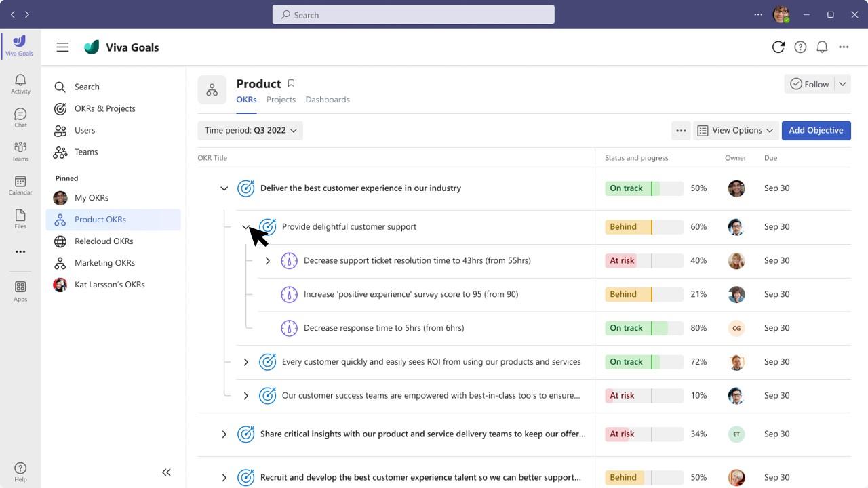868x488 pixels.
Task: Expand the 'Share critical insights' objective
Action: (224, 434)
